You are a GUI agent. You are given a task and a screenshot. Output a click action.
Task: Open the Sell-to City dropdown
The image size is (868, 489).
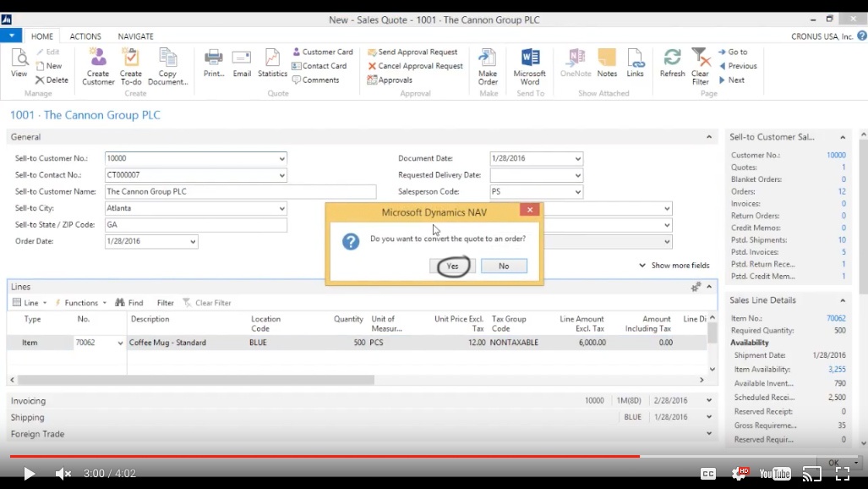tap(281, 208)
